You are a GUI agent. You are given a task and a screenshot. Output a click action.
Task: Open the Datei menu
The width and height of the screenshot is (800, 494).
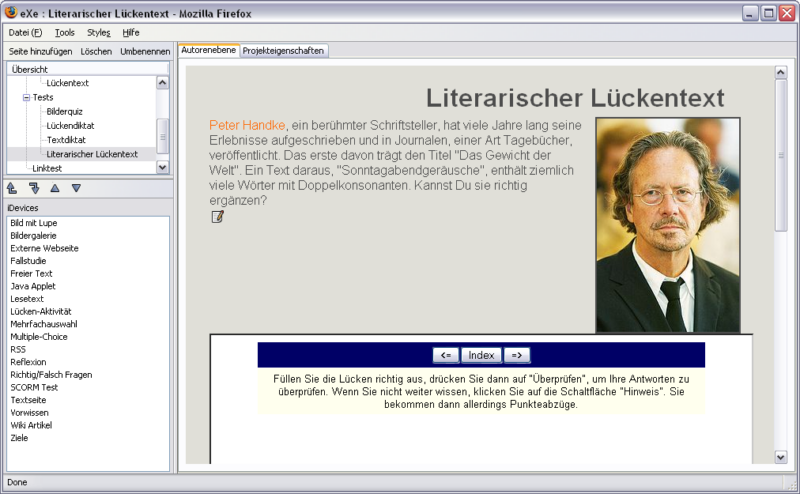pyautogui.click(x=25, y=33)
